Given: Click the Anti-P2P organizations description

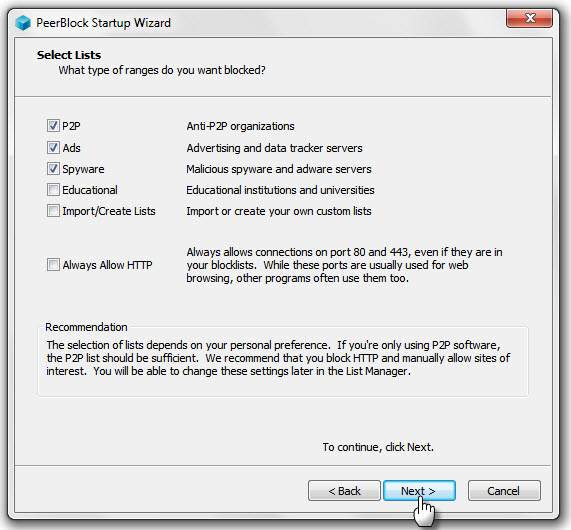Looking at the screenshot, I should tap(240, 126).
